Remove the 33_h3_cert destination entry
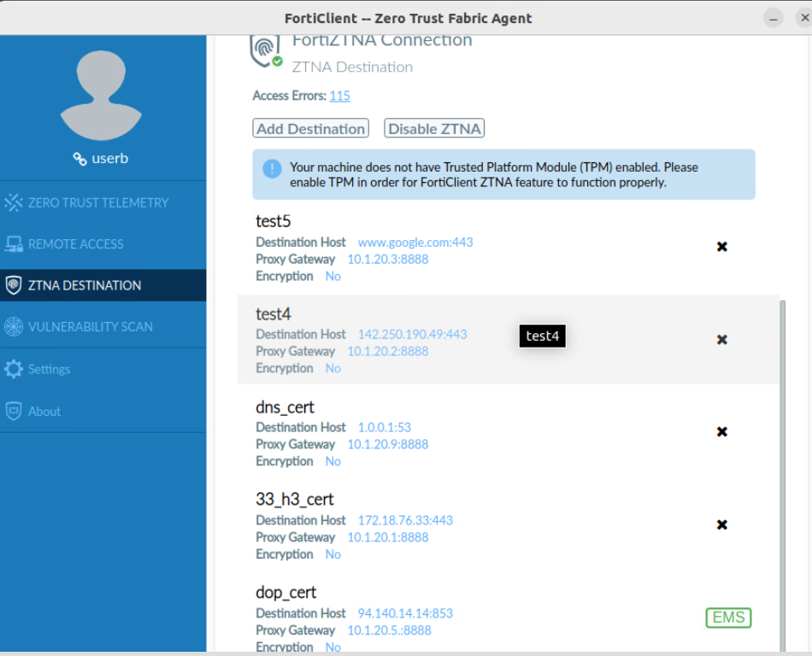The image size is (812, 656). (x=721, y=524)
